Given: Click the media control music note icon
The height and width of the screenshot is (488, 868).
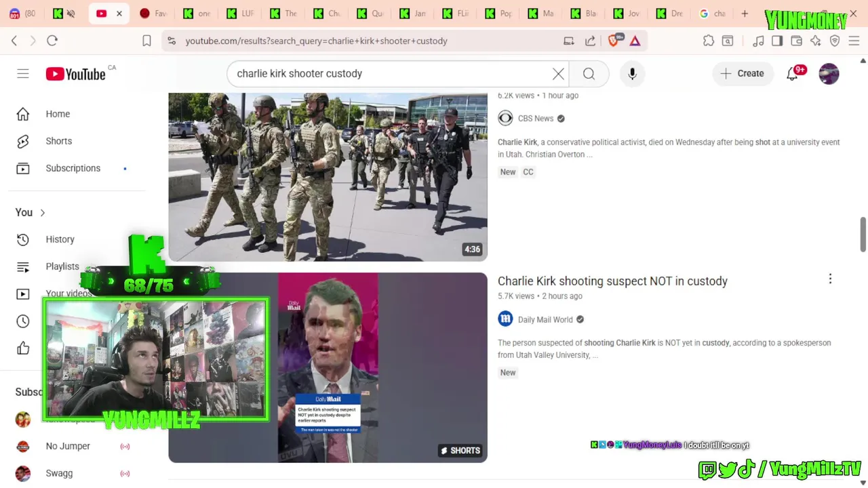Looking at the screenshot, I should (x=758, y=41).
